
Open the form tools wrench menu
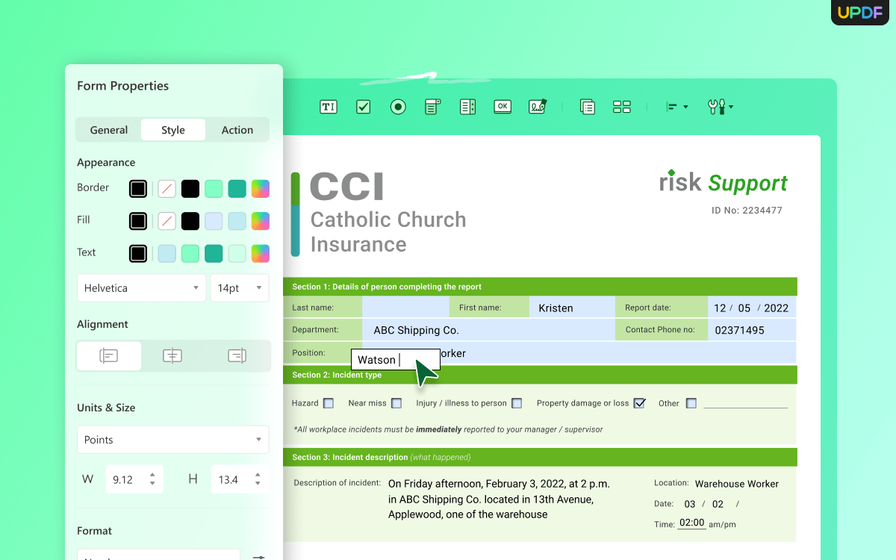pos(720,107)
